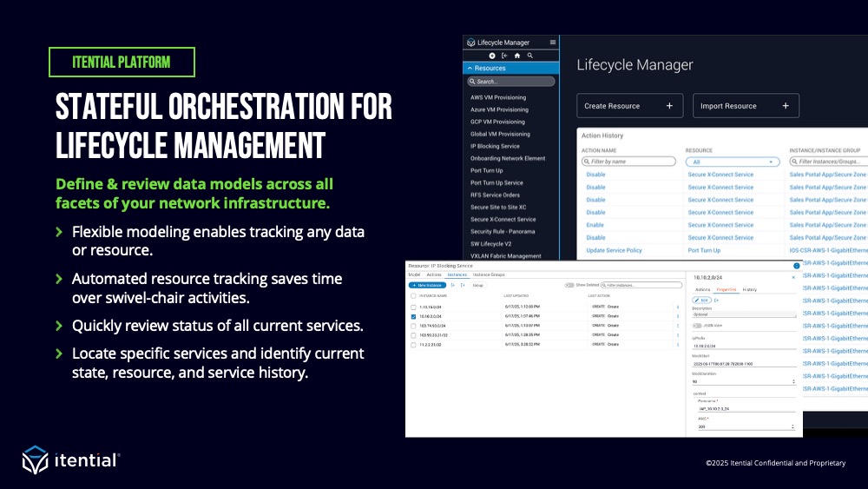Collapse the Resources section in sidebar
Screen dimensions: 868x489
(x=511, y=68)
